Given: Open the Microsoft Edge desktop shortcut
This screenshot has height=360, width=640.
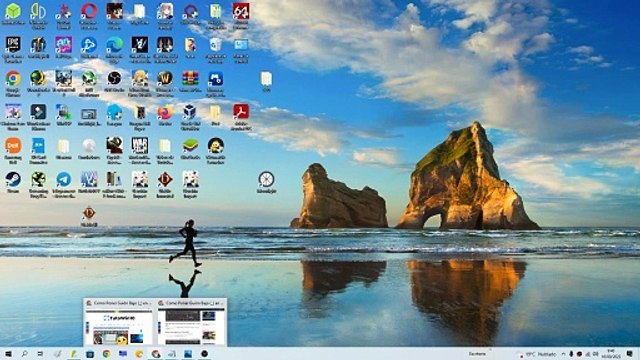Looking at the screenshot, I should (114, 45).
